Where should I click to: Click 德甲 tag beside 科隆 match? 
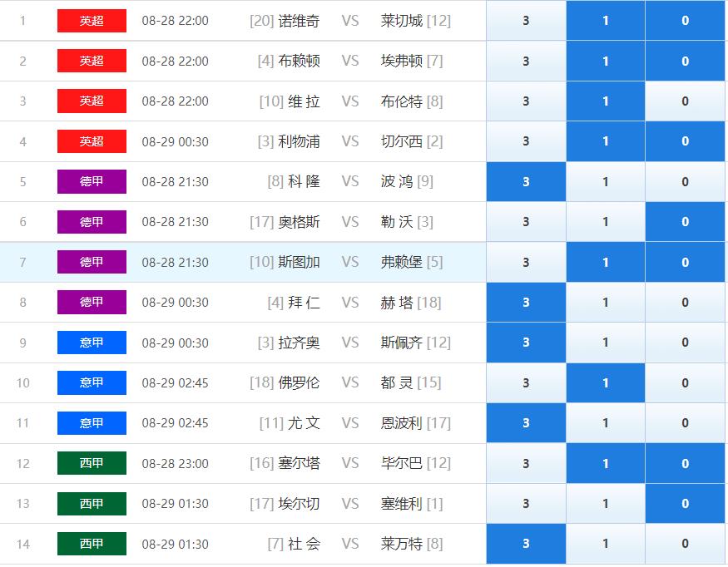pos(92,181)
